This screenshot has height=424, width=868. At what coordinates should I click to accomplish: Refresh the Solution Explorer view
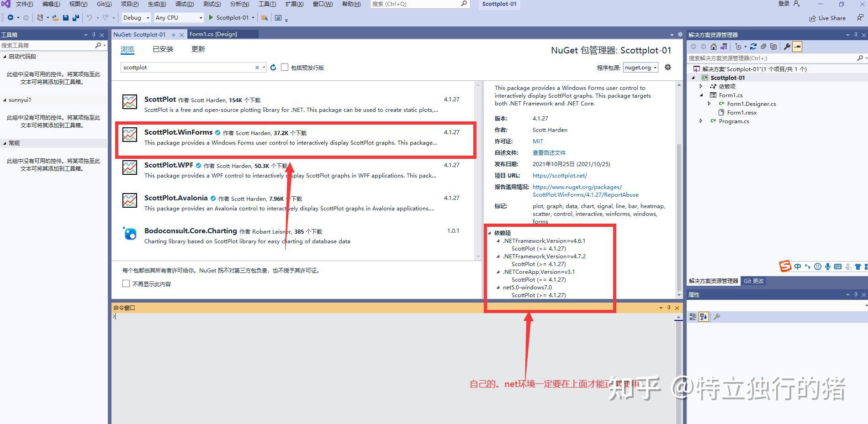(x=753, y=46)
